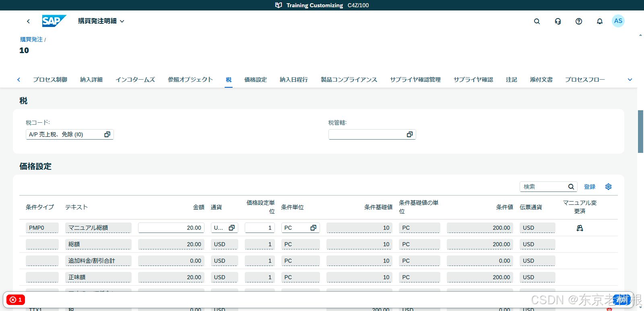Switch to the 価格設定 tab
The image size is (644, 311).
click(x=256, y=80)
